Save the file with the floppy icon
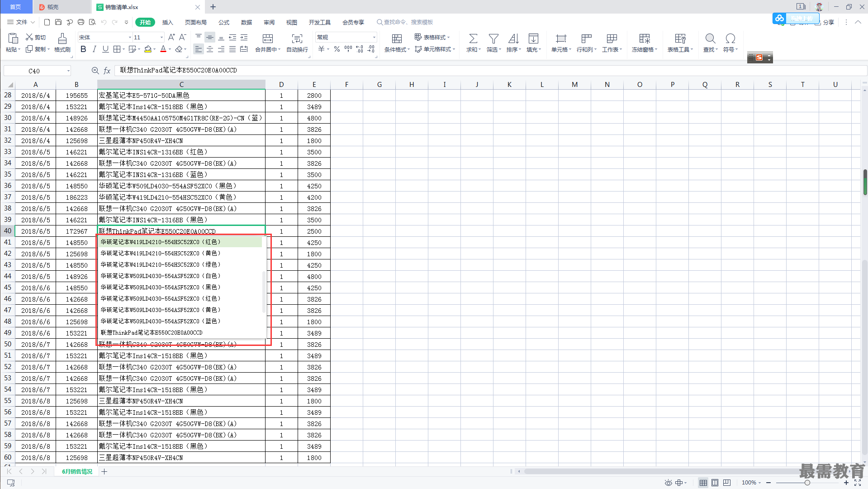The width and height of the screenshot is (868, 489). [x=58, y=22]
